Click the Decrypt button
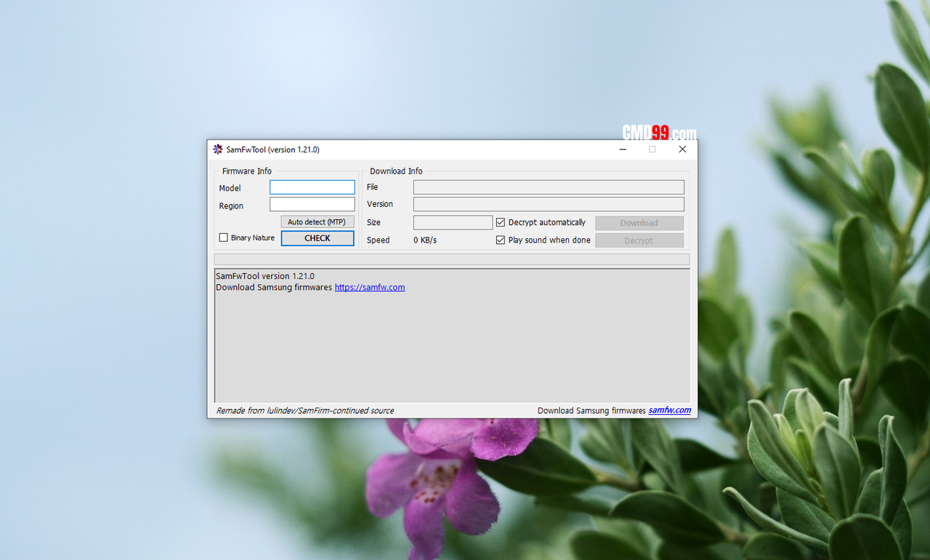Screen dimensions: 930x560 [x=639, y=240]
